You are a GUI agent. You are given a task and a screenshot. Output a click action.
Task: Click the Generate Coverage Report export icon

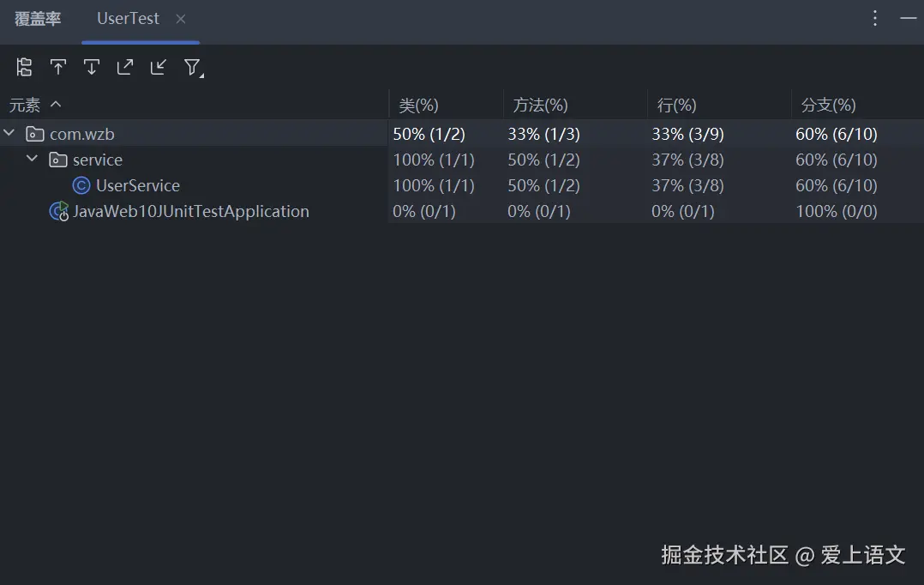[125, 67]
